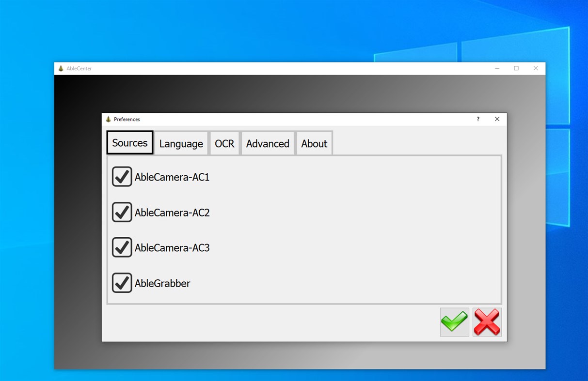Open the OCR tab
This screenshot has height=381, width=588.
(224, 143)
